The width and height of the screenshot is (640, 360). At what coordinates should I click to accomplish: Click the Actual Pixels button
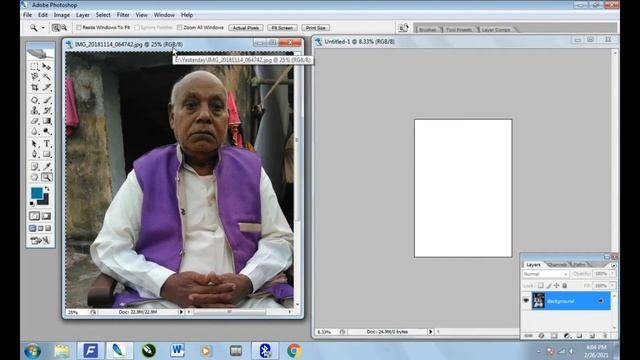pyautogui.click(x=246, y=28)
